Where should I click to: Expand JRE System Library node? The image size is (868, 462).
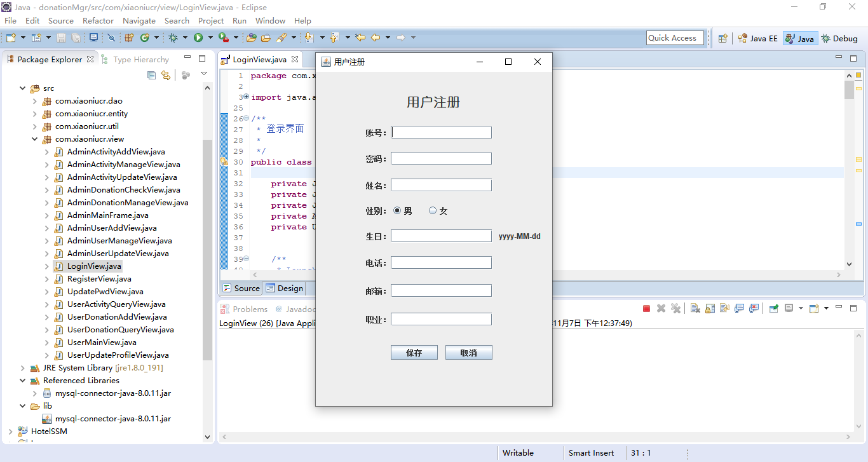[23, 368]
